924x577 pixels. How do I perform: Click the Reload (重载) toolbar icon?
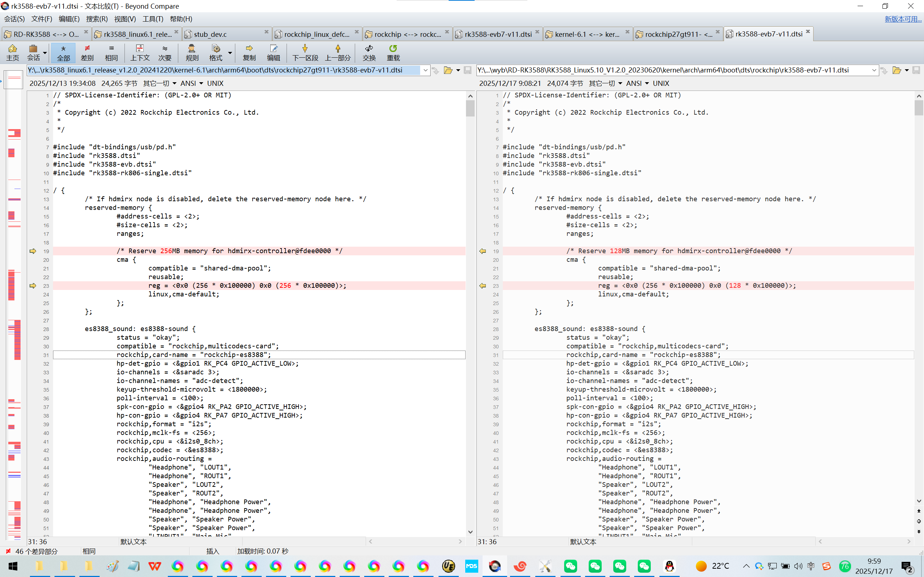(x=393, y=52)
